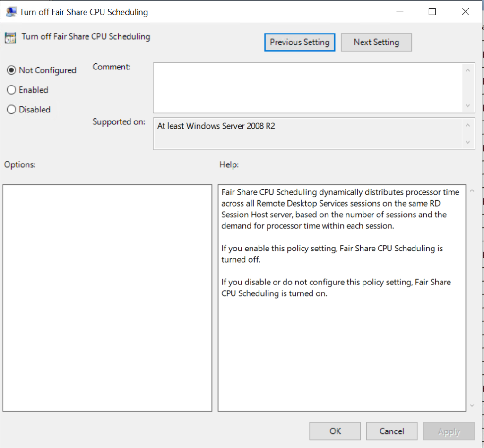Confirm changes with the OK button
This screenshot has width=484, height=448.
click(335, 431)
